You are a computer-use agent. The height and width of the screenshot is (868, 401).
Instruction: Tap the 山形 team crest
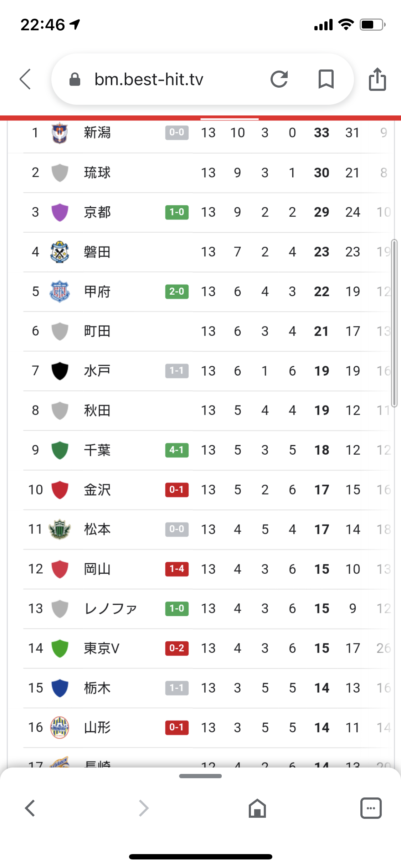[60, 727]
